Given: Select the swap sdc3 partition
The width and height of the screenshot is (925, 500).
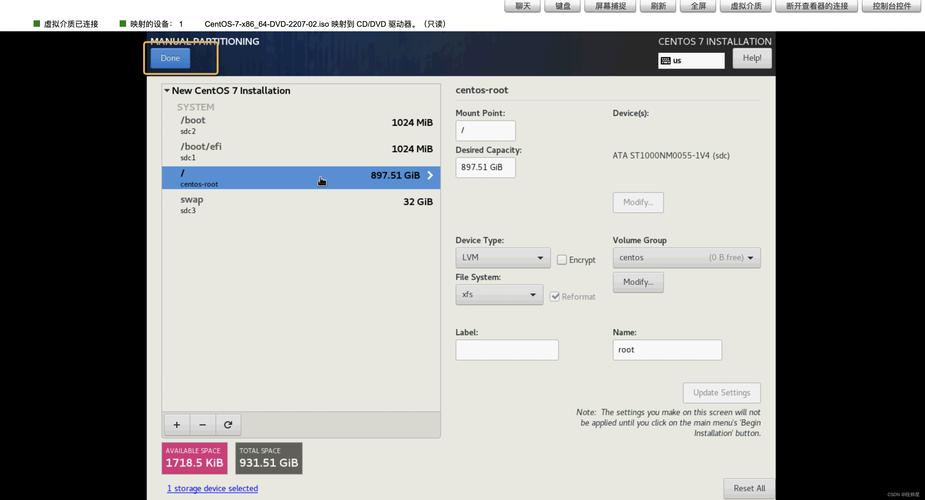Looking at the screenshot, I should [x=300, y=204].
